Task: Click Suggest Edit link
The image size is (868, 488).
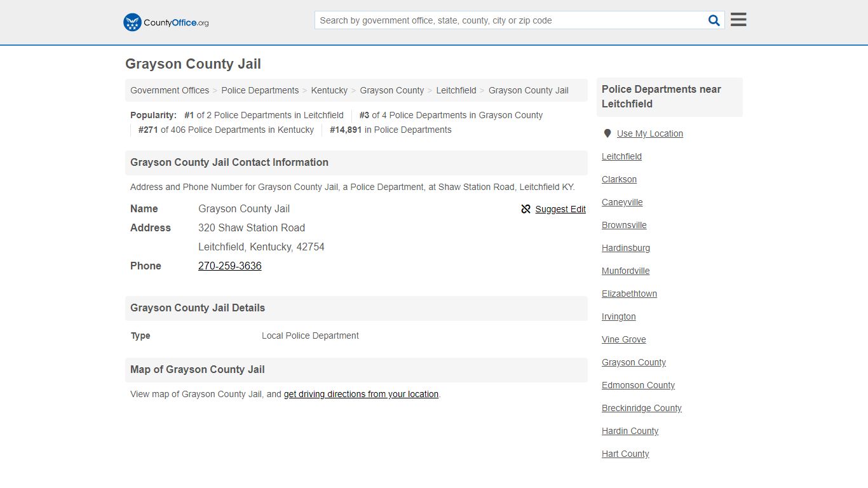Action: point(560,209)
